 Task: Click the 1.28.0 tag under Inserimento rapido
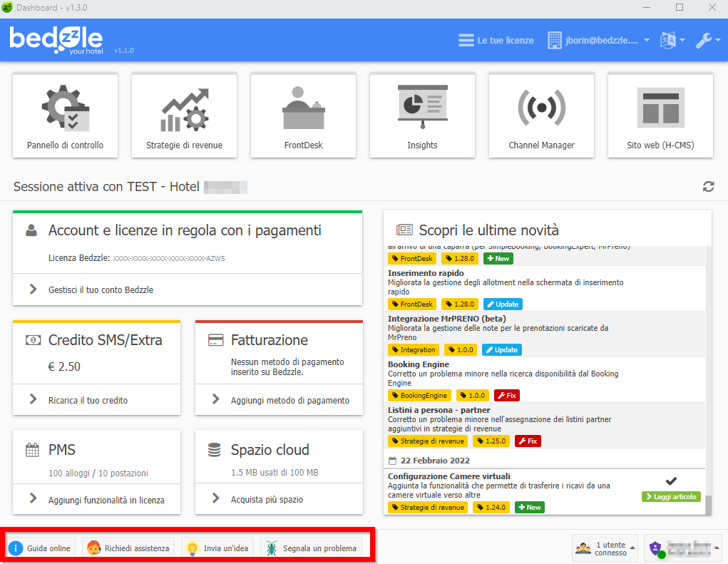460,304
